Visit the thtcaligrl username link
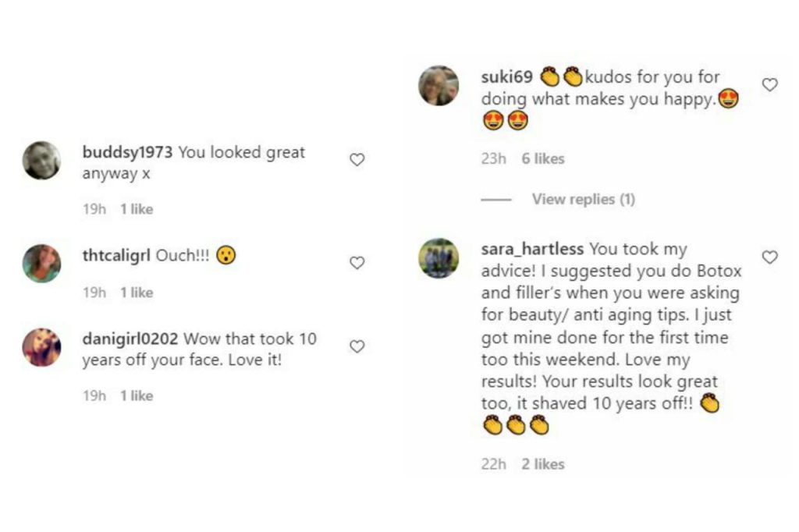The height and width of the screenshot is (532, 799). pyautogui.click(x=116, y=255)
